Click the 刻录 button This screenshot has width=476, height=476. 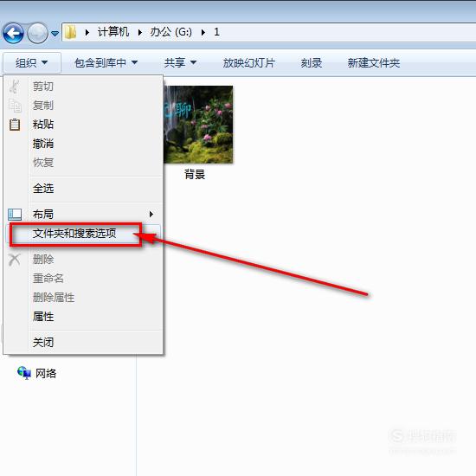312,63
